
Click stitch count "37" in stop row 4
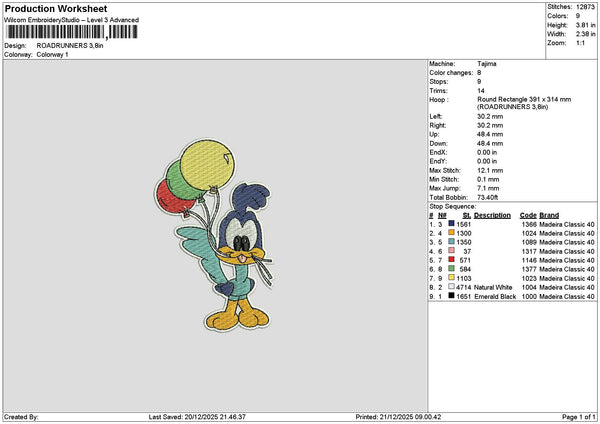pos(467,251)
